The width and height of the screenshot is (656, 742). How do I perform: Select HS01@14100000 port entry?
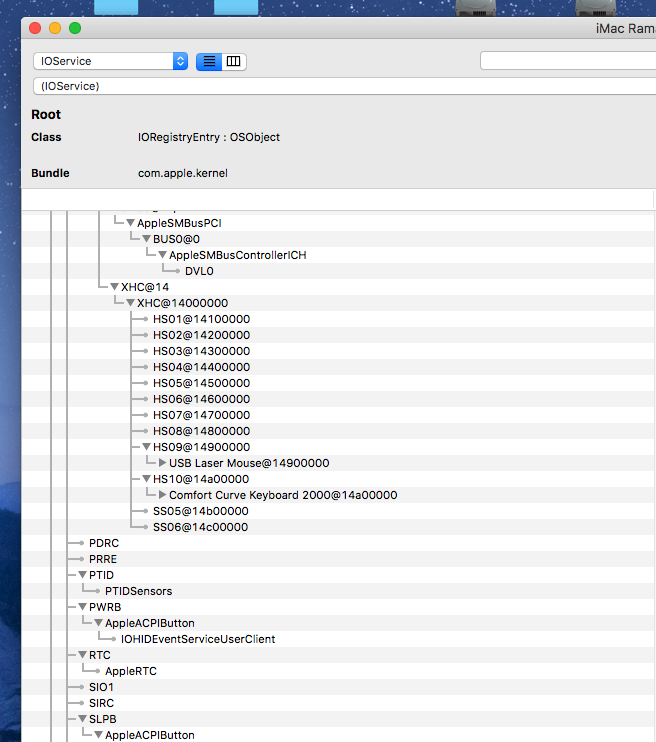(x=201, y=319)
